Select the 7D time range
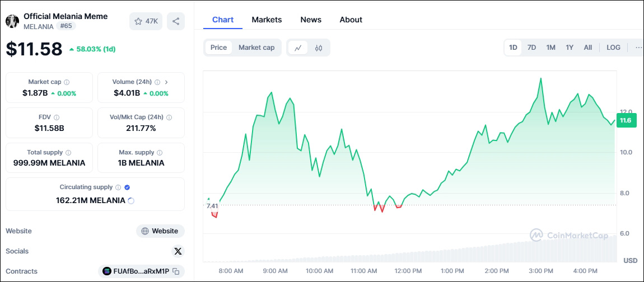 click(531, 48)
